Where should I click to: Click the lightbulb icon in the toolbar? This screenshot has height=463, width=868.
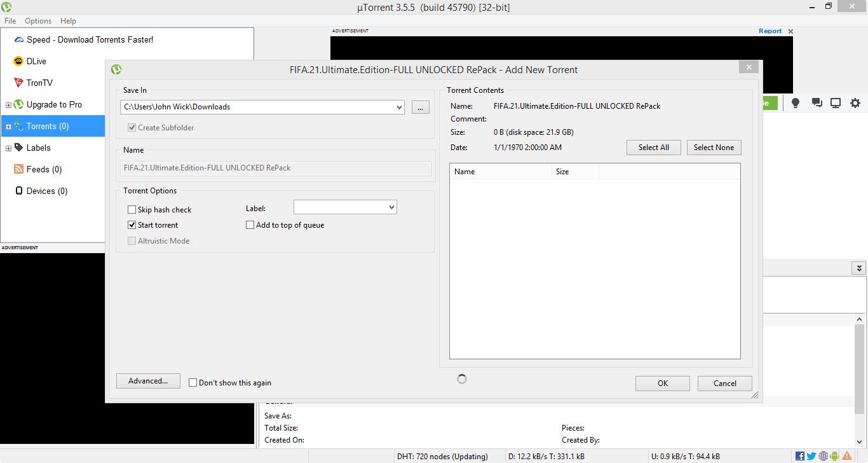(795, 103)
